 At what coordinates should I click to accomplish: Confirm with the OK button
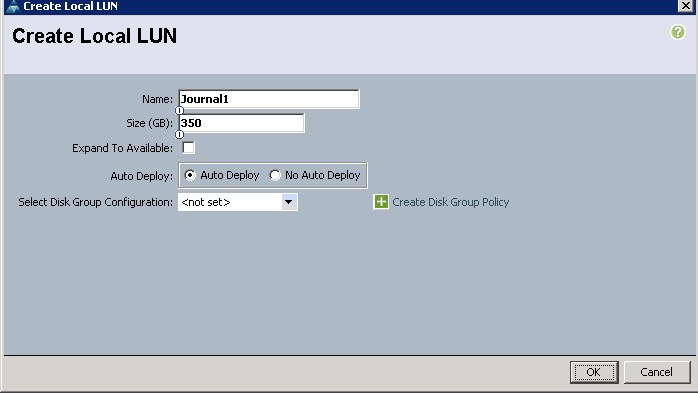click(x=594, y=372)
